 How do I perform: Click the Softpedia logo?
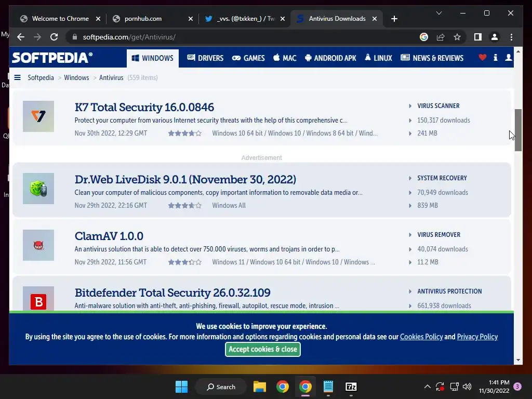[52, 58]
